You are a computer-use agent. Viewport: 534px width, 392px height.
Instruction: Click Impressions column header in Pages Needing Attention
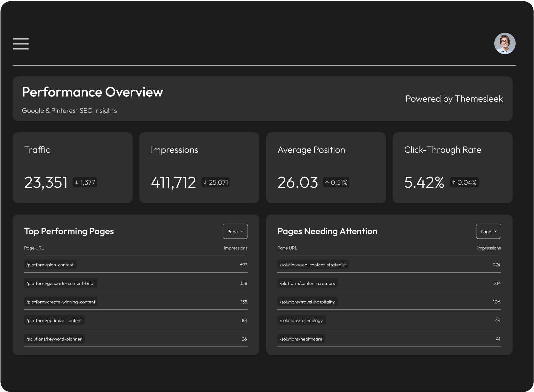[x=489, y=248]
